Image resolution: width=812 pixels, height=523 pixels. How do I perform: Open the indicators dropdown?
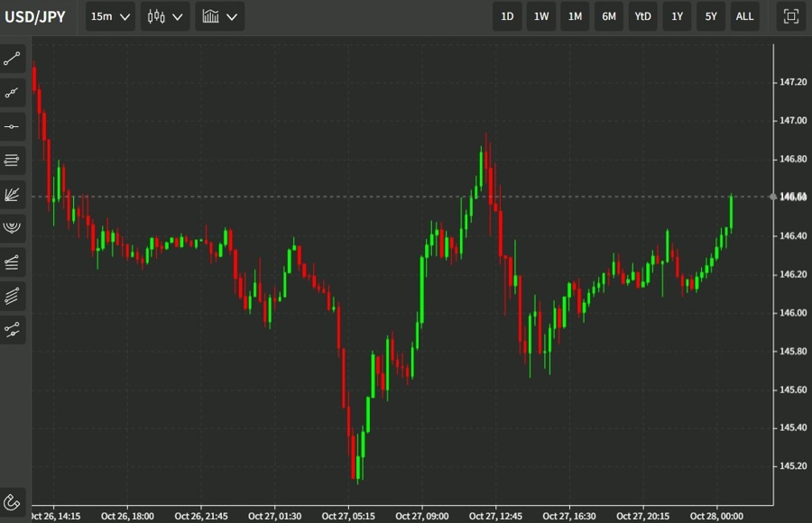point(219,15)
